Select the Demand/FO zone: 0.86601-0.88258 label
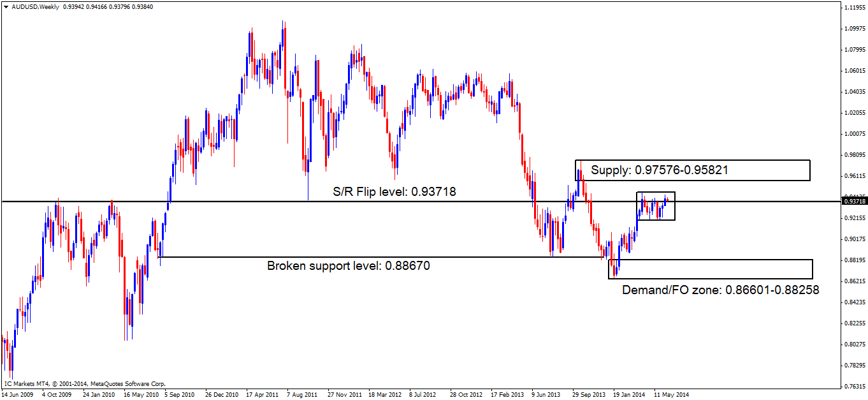Viewport: 868px width, 400px height. (x=721, y=290)
